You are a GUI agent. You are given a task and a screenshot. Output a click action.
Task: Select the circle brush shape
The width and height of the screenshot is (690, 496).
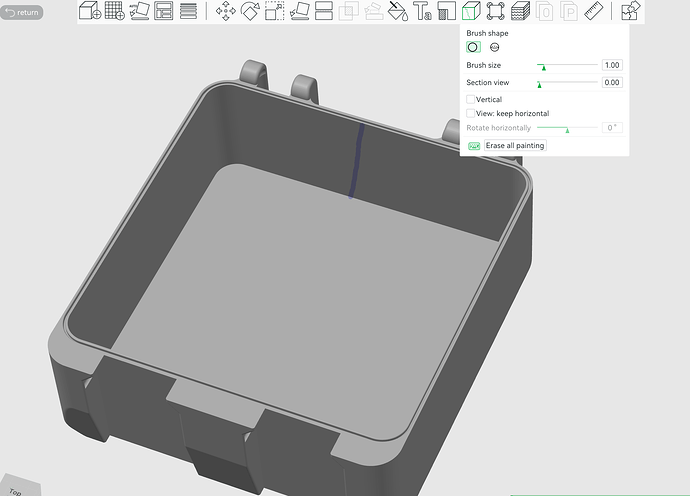pos(473,47)
